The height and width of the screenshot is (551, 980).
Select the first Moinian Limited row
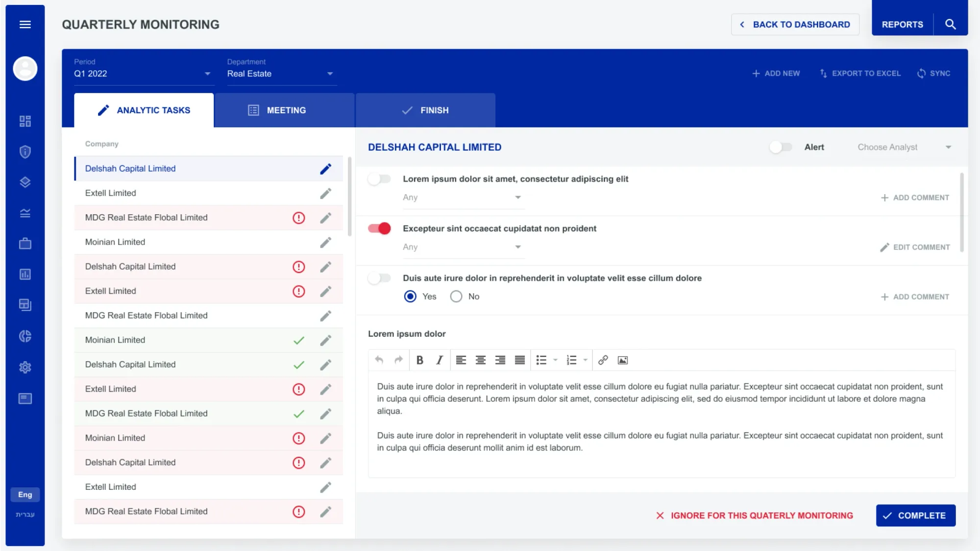point(208,242)
